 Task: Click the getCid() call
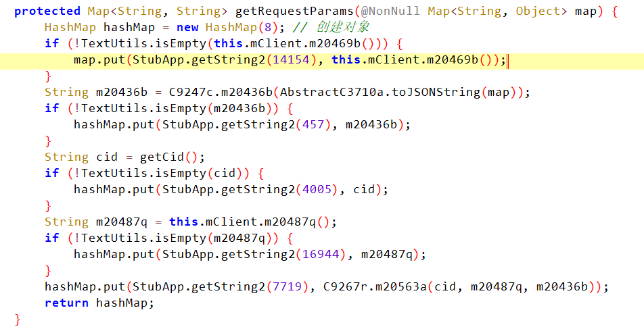point(168,157)
